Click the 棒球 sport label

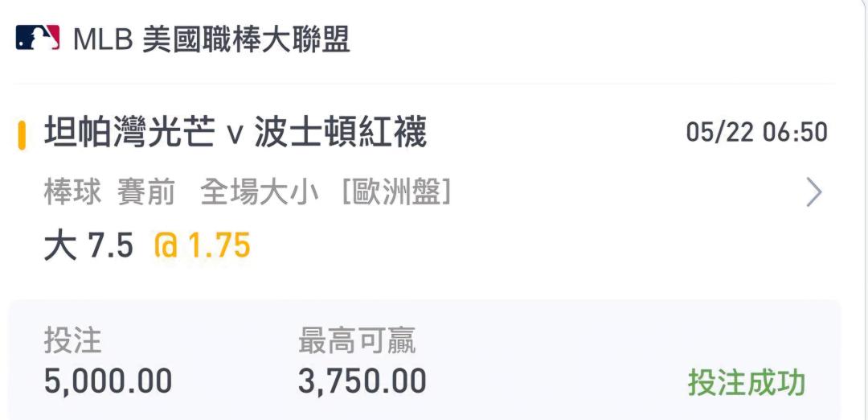coord(73,193)
